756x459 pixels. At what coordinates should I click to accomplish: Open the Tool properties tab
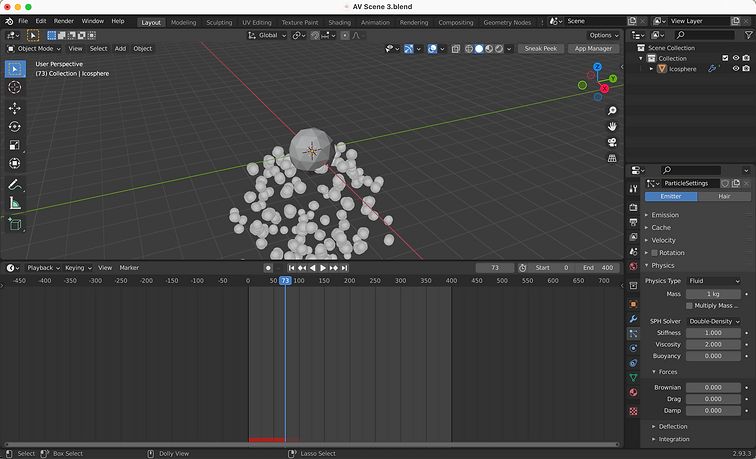[x=634, y=189]
